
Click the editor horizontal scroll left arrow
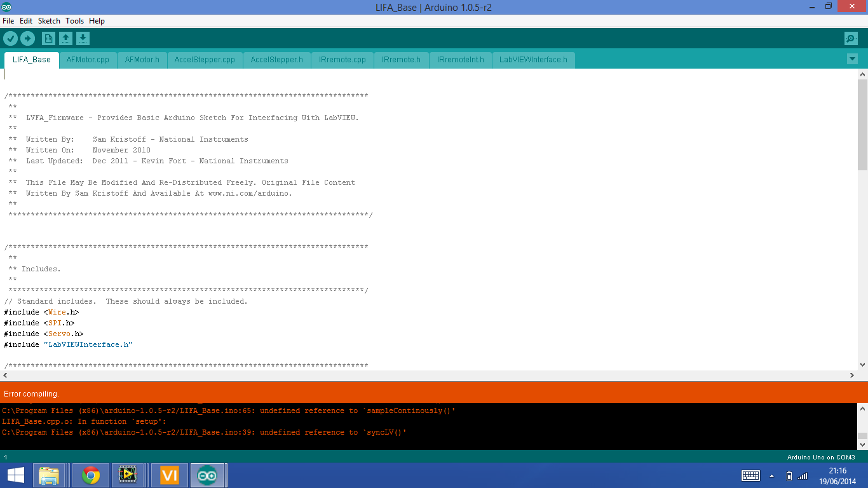(x=5, y=376)
